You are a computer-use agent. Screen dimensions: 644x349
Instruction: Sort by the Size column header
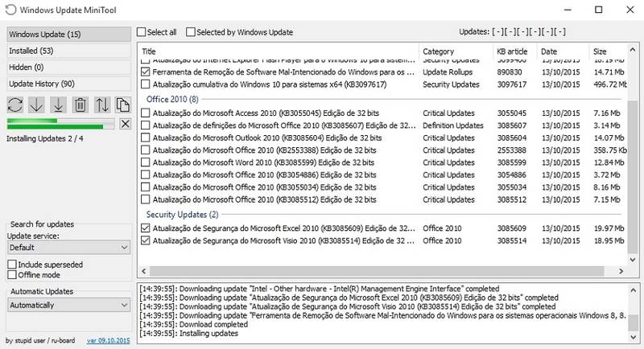[x=600, y=51]
